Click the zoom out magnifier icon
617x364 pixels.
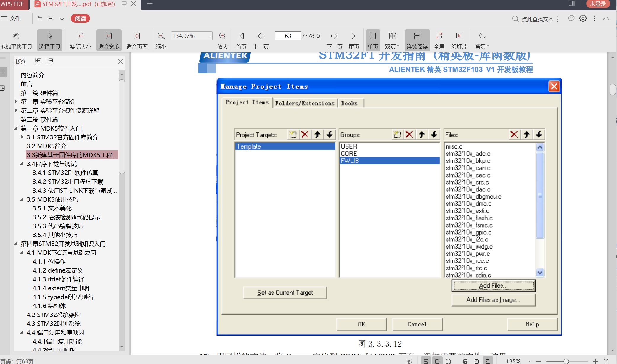tap(161, 36)
